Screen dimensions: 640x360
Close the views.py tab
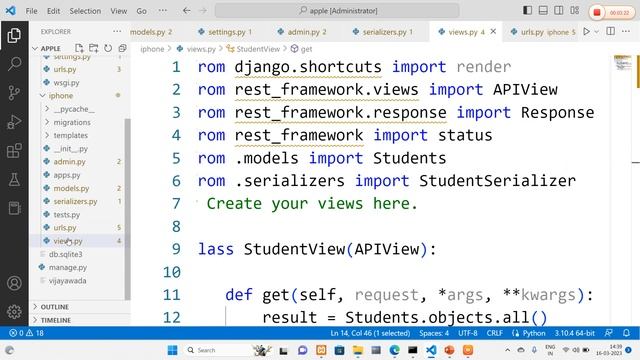click(x=493, y=31)
